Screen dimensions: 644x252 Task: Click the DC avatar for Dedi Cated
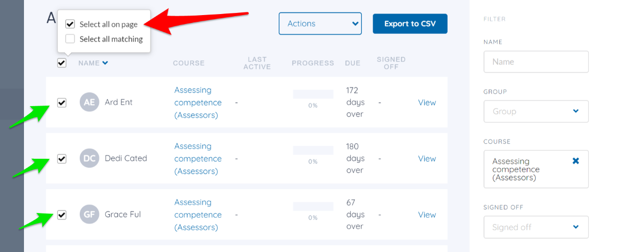(x=89, y=158)
